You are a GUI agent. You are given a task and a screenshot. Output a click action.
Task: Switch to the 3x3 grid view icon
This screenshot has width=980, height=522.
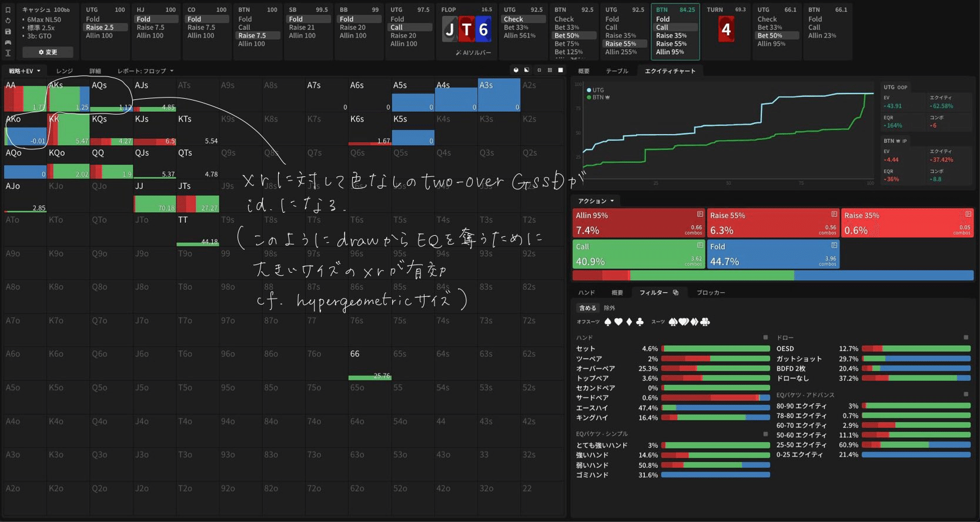(550, 70)
